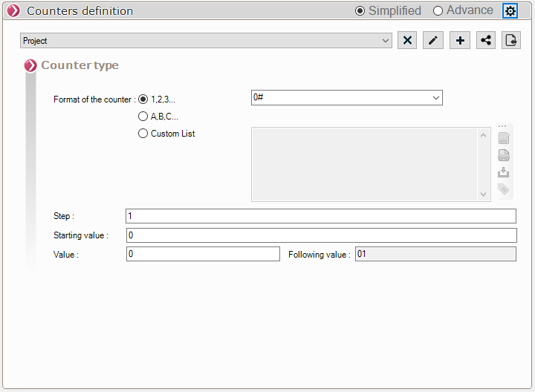
Task: Open the Project counter dropdown
Action: 385,41
